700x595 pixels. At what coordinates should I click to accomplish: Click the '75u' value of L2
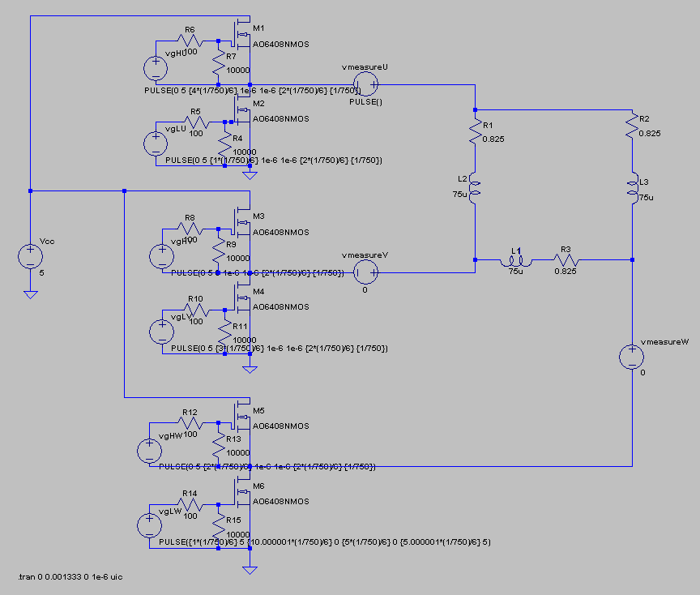(460, 195)
